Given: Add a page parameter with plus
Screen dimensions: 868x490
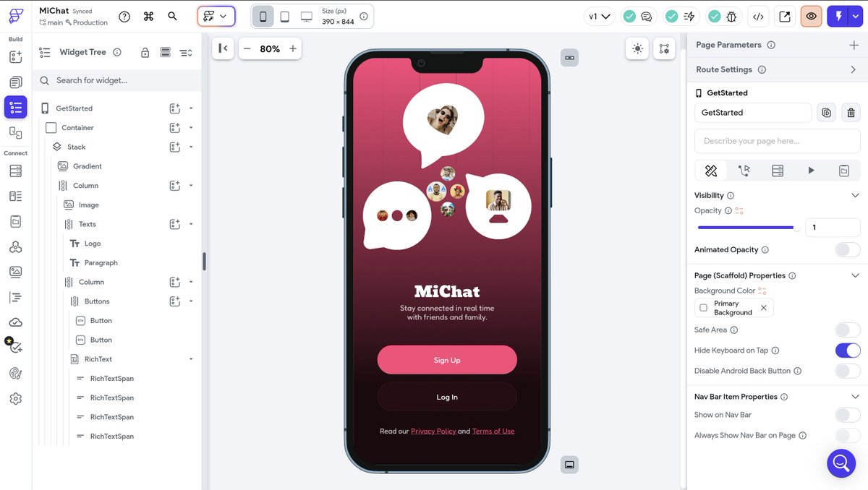Looking at the screenshot, I should [x=854, y=45].
